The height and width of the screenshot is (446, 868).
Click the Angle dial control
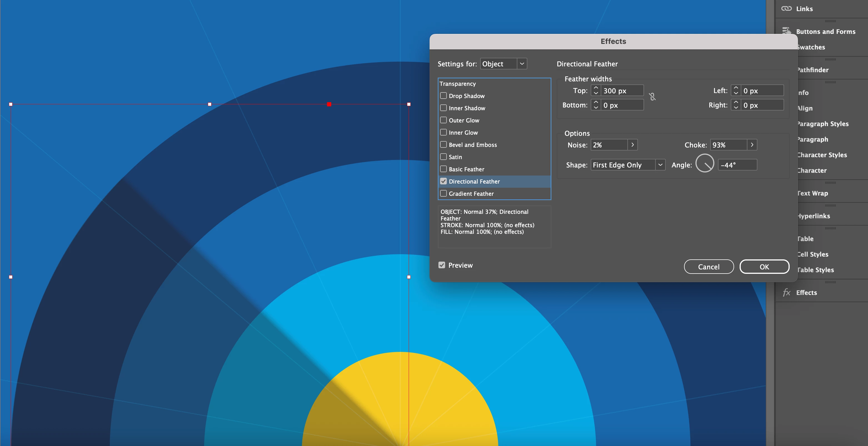click(x=705, y=163)
